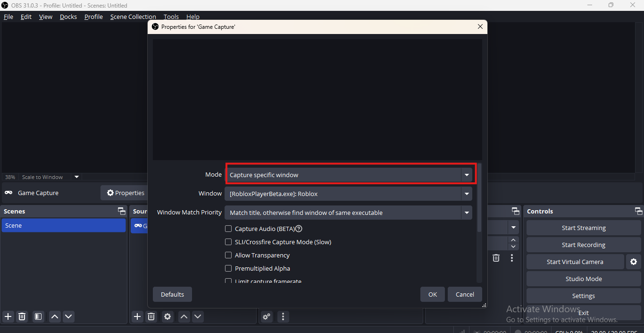Click Start Virtual Camera

click(575, 262)
